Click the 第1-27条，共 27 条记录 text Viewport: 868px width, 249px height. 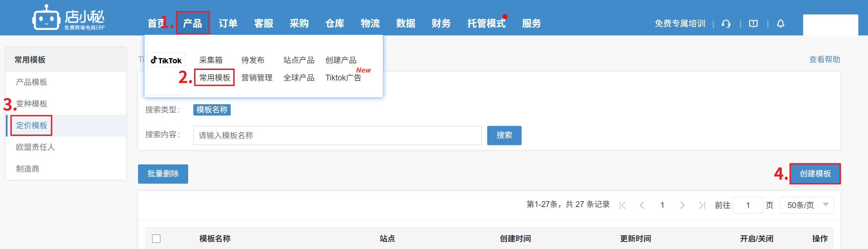click(568, 204)
